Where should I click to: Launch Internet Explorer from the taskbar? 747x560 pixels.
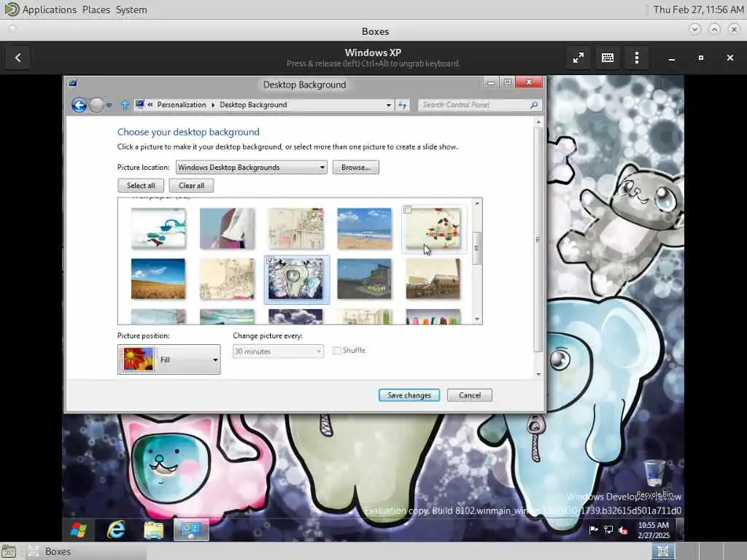click(x=116, y=529)
